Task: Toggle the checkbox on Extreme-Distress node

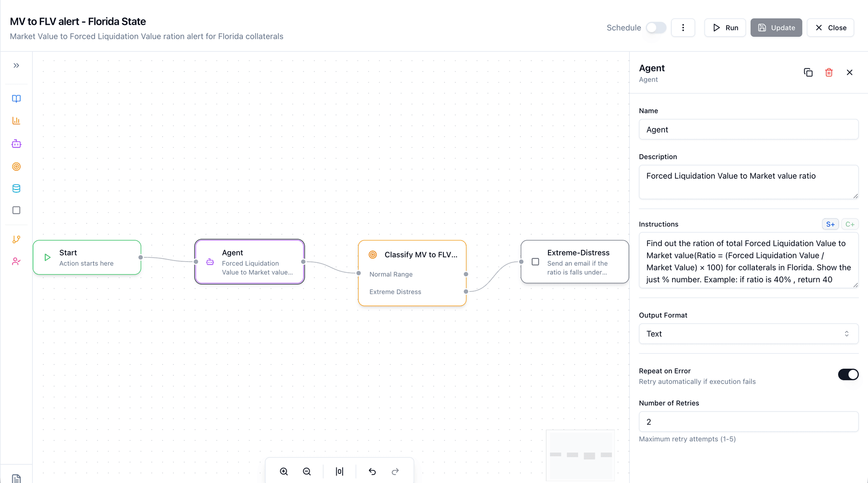Action: click(535, 261)
